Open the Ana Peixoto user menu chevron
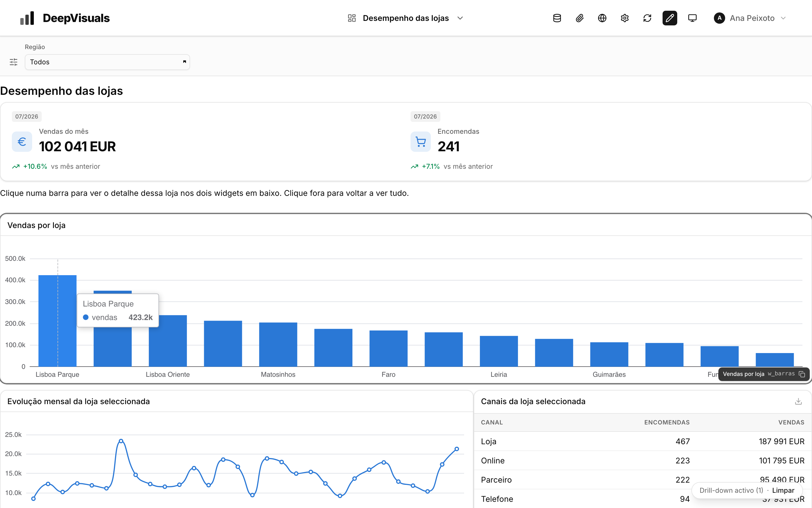This screenshot has height=508, width=812. pyautogui.click(x=783, y=18)
